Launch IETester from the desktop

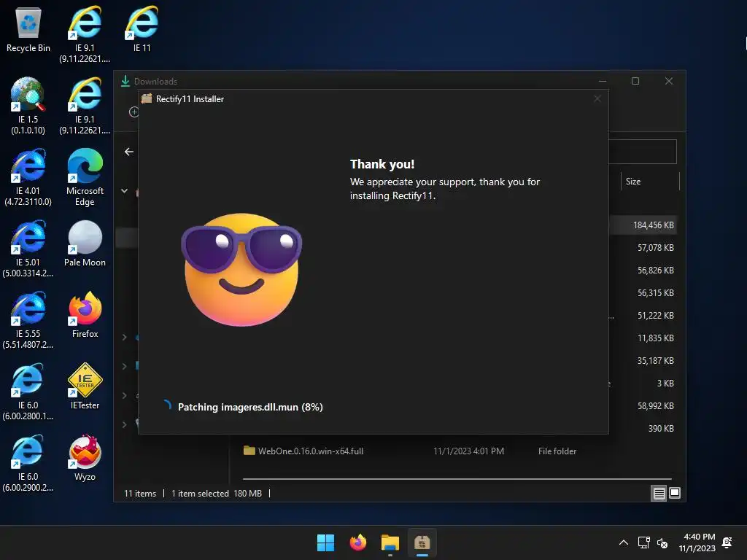click(85, 386)
